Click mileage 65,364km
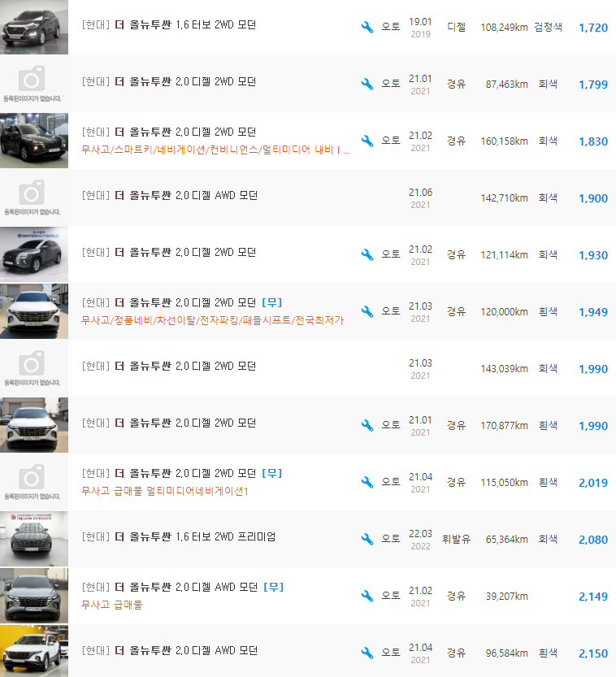 (x=507, y=540)
